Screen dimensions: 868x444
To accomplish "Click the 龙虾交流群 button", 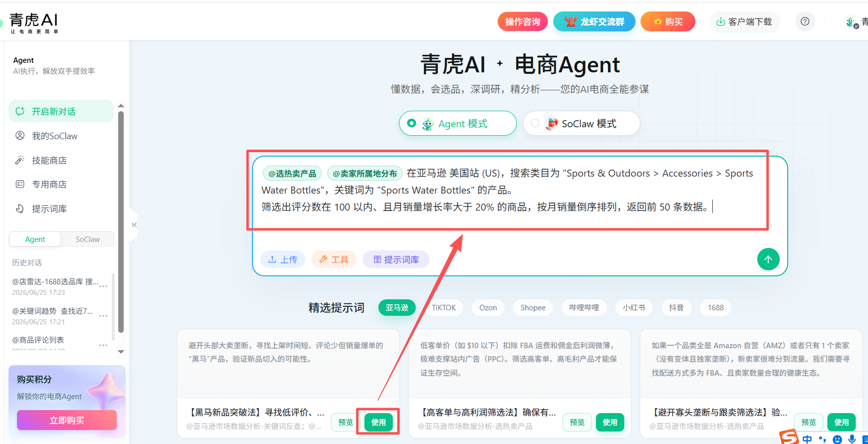I will click(594, 21).
